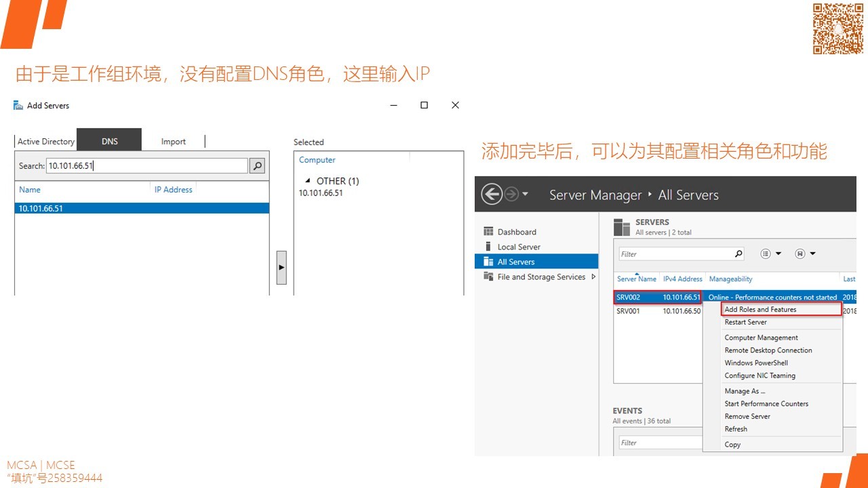Click the All Servers breadcrumb title
This screenshot has width=868, height=488.
[688, 195]
